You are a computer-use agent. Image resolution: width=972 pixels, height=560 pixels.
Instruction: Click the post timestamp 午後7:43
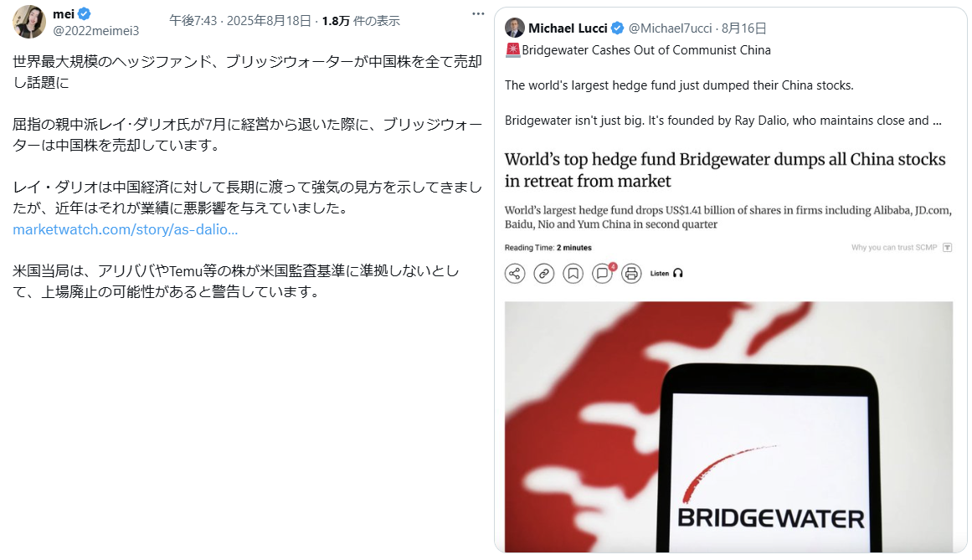(193, 21)
